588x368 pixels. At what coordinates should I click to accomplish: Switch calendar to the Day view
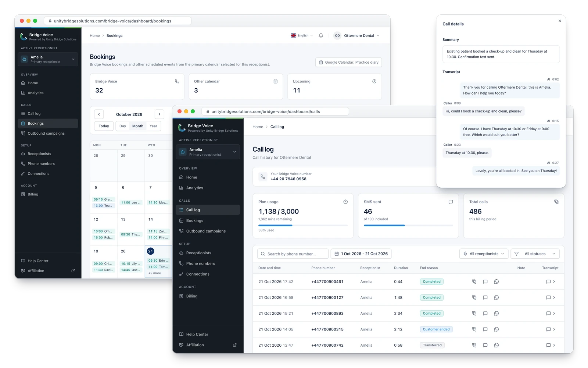pos(123,126)
